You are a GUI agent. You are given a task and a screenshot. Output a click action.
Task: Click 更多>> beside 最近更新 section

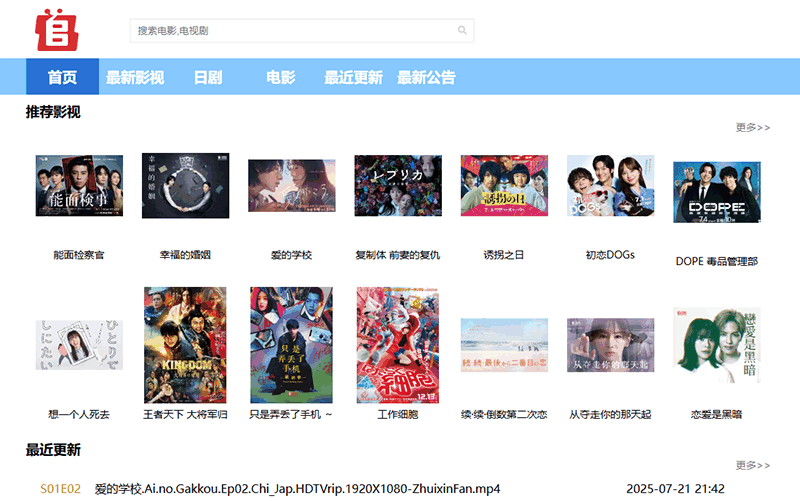pos(753,465)
